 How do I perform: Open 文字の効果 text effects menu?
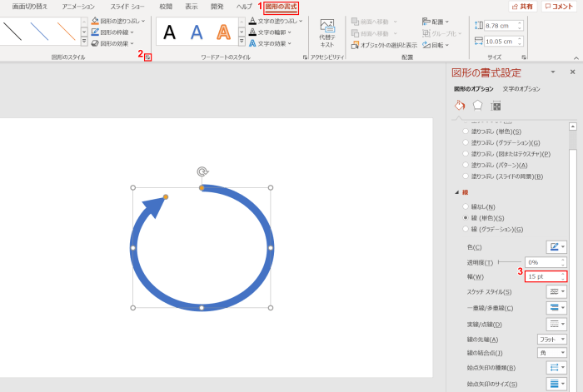[270, 43]
